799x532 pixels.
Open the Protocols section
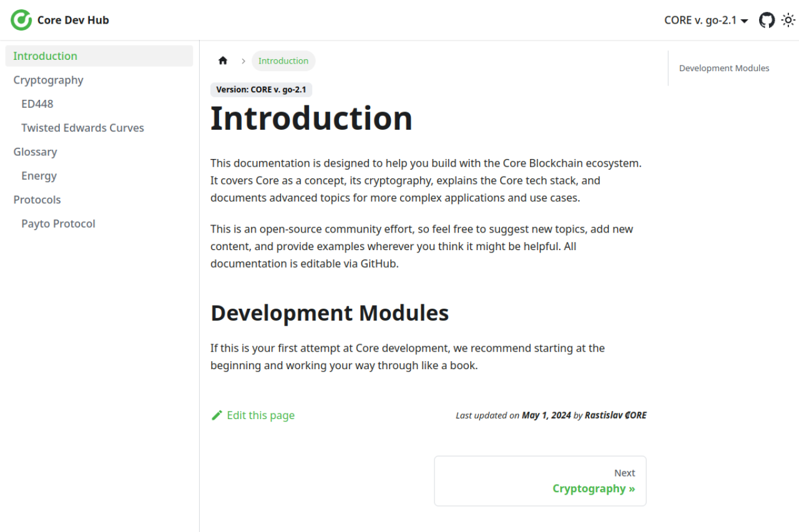37,200
